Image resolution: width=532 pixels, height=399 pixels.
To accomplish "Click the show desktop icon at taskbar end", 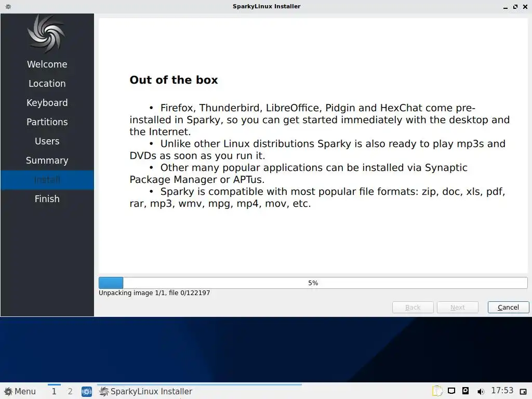I will point(523,392).
